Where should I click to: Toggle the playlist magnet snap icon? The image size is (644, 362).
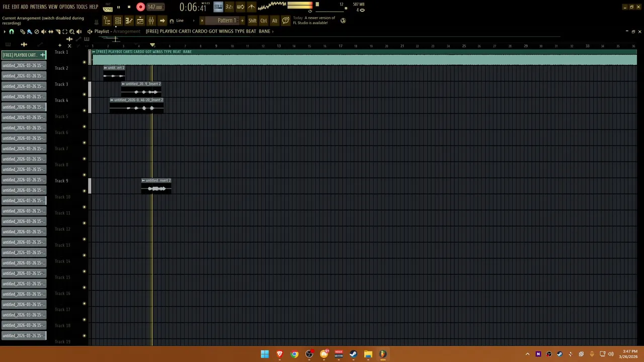pyautogui.click(x=12, y=32)
